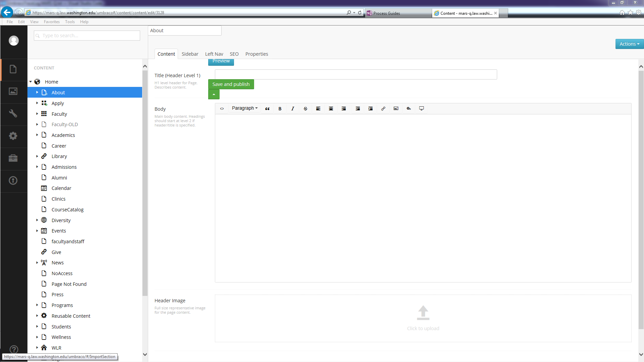Viewport: 644px width, 362px height.
Task: Switch to the Left Nav tab
Action: [214, 54]
